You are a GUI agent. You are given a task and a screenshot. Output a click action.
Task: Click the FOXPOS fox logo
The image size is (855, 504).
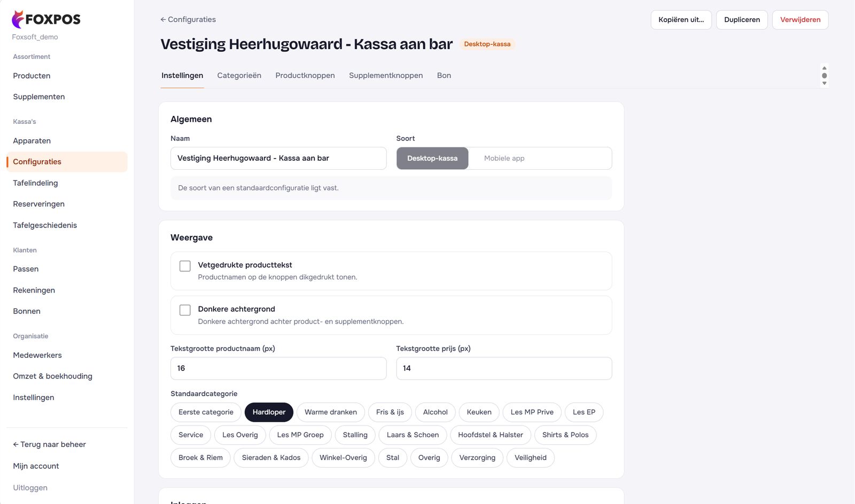[46, 19]
